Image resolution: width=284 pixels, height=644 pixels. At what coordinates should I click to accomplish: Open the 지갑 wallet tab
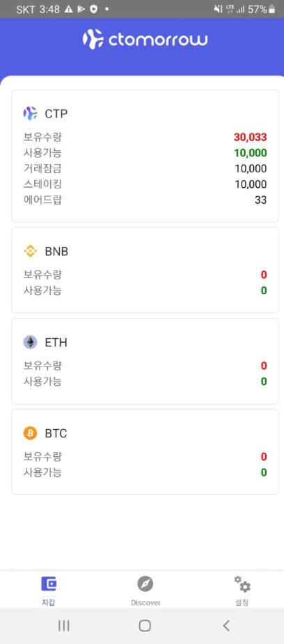tap(49, 591)
